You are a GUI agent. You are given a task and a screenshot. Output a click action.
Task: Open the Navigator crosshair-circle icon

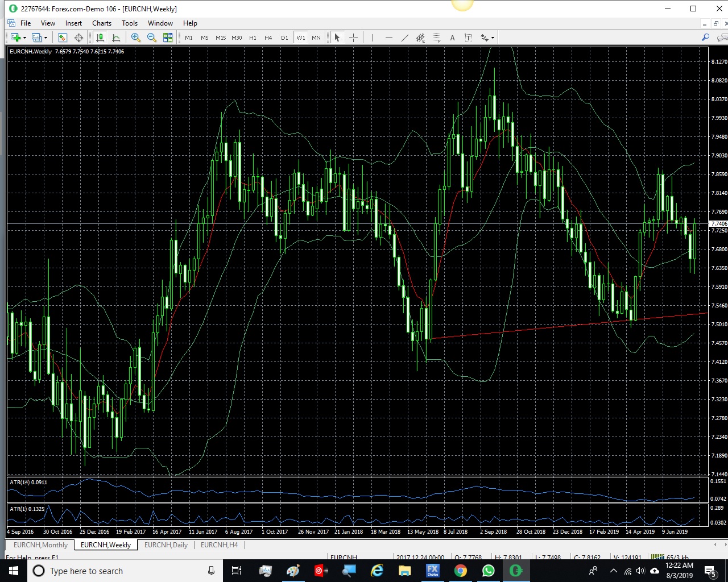click(78, 38)
